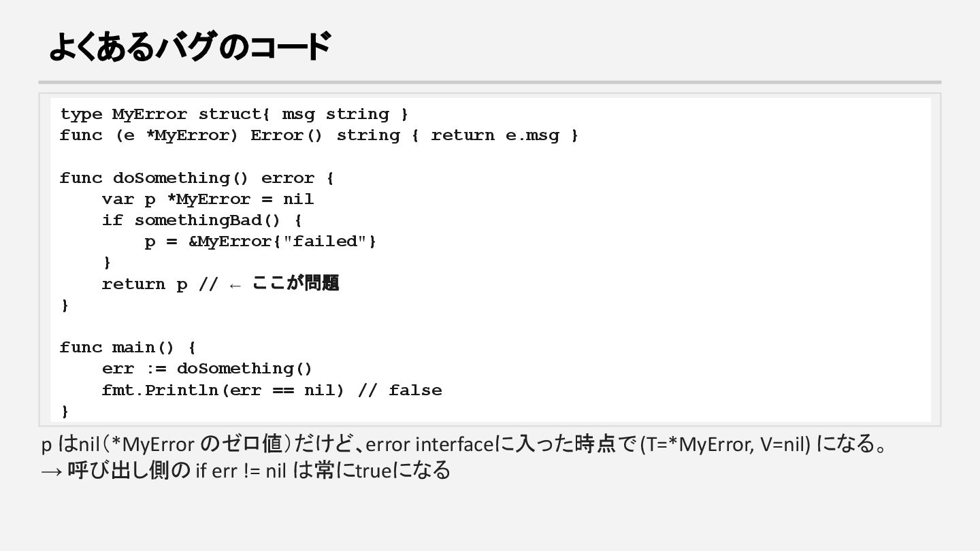Click the ここが問題 comment text
The image size is (980, 551).
tap(295, 284)
